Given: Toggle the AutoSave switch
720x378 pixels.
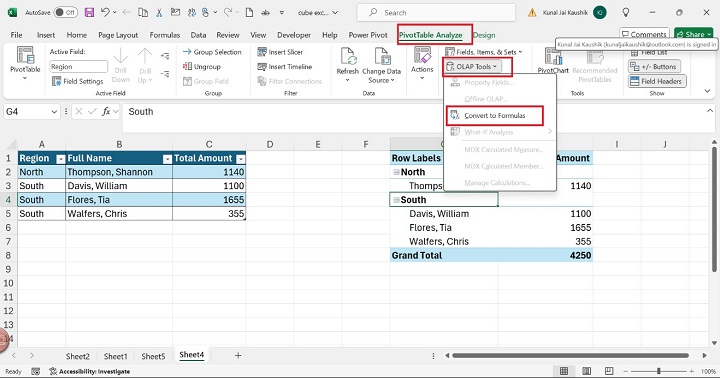Looking at the screenshot, I should [65, 13].
